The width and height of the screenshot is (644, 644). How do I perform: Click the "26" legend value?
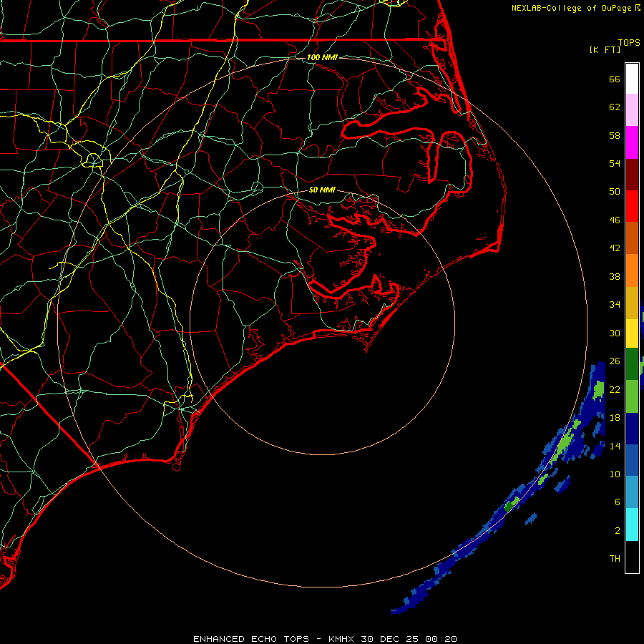tap(615, 361)
